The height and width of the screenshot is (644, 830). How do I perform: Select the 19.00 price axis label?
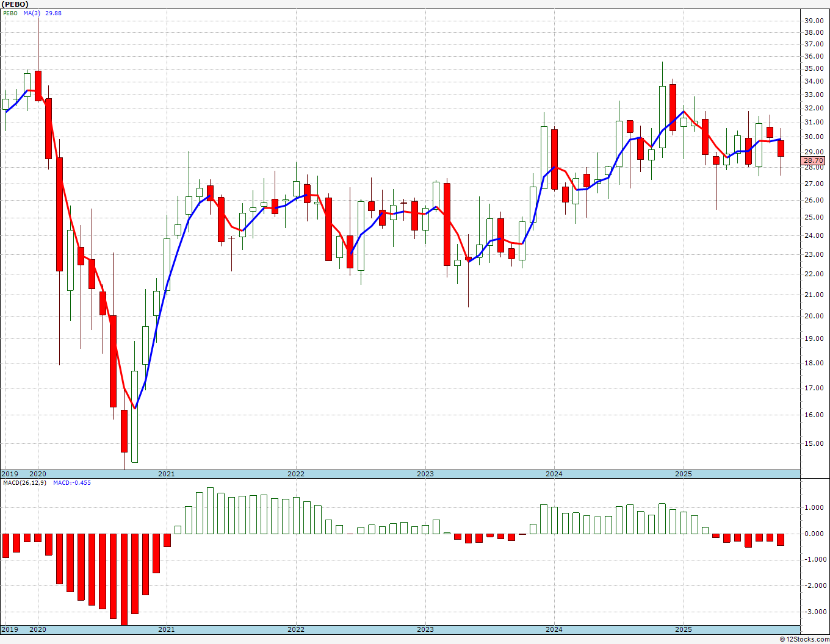[x=814, y=338]
